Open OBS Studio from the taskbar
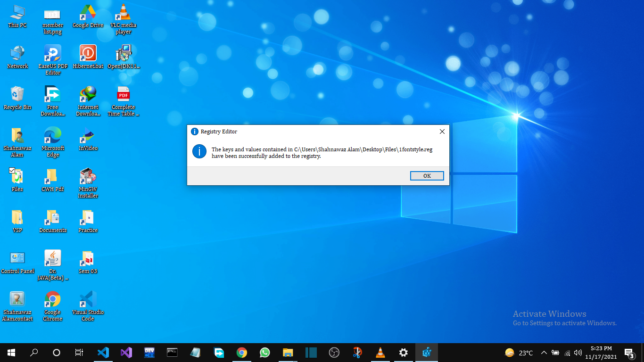The width and height of the screenshot is (644, 362). click(x=334, y=353)
